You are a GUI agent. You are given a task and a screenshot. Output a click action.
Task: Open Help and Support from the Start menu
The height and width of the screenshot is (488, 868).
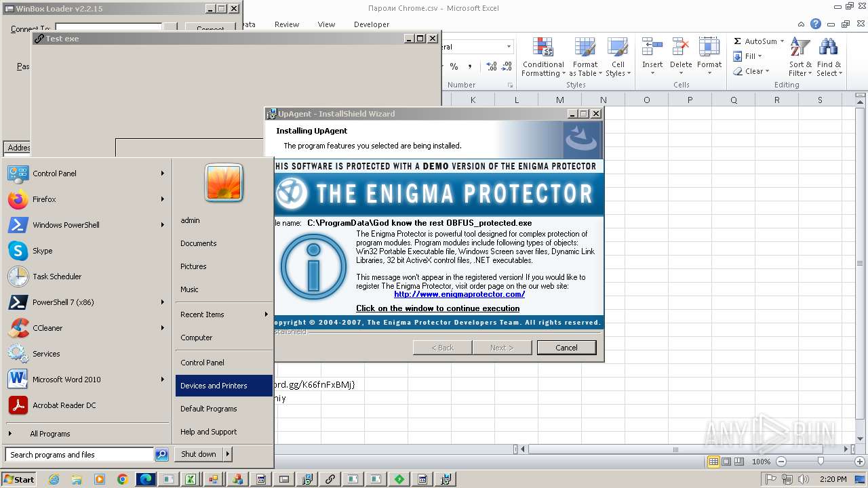pyautogui.click(x=224, y=432)
